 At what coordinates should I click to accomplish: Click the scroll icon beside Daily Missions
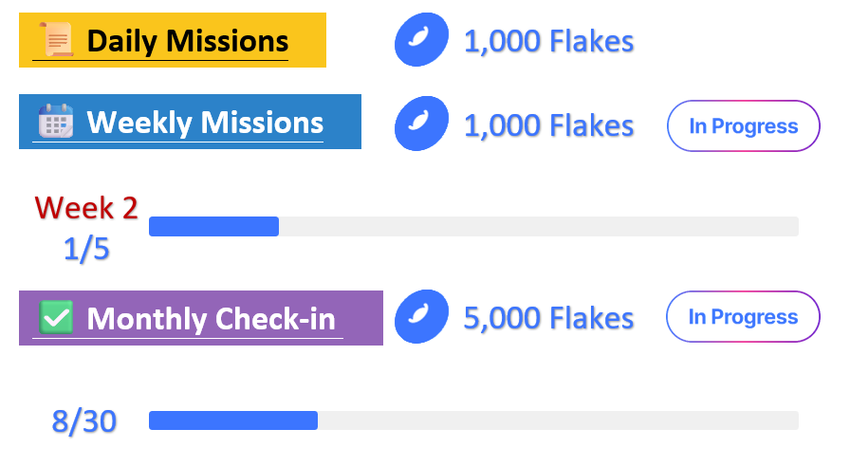(x=55, y=41)
